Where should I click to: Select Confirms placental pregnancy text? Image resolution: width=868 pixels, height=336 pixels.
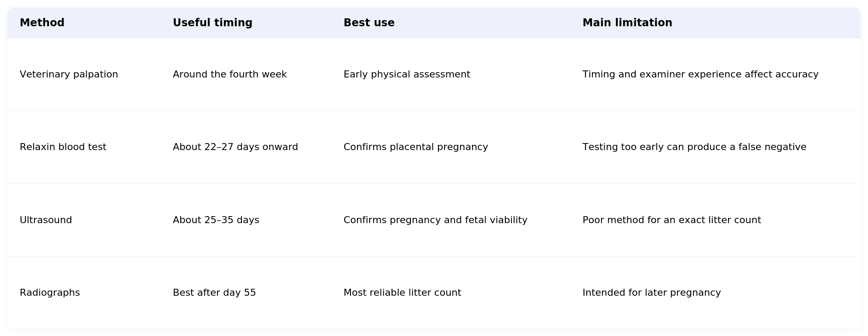point(416,147)
